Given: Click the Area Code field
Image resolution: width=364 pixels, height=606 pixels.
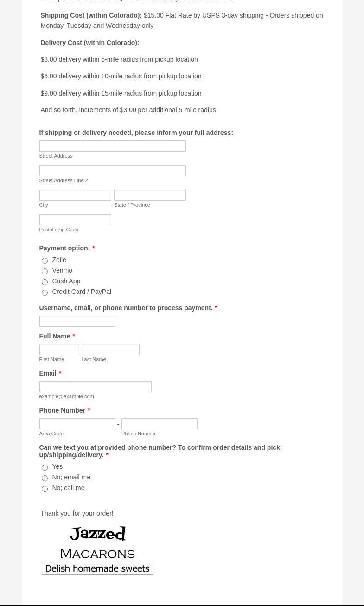Looking at the screenshot, I should tap(77, 424).
